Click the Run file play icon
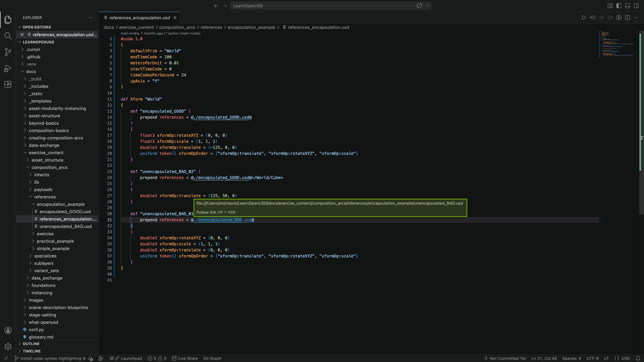644x362 pixels. coord(584,18)
